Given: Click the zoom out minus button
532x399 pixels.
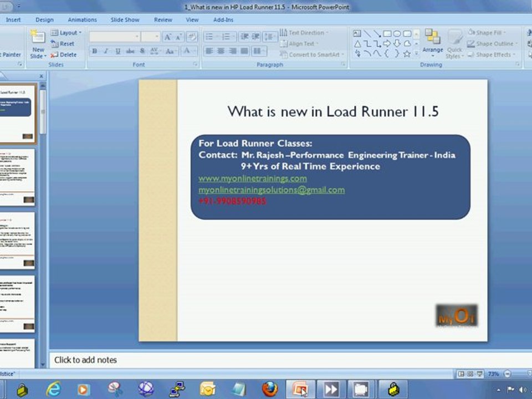Looking at the screenshot, I should (507, 374).
